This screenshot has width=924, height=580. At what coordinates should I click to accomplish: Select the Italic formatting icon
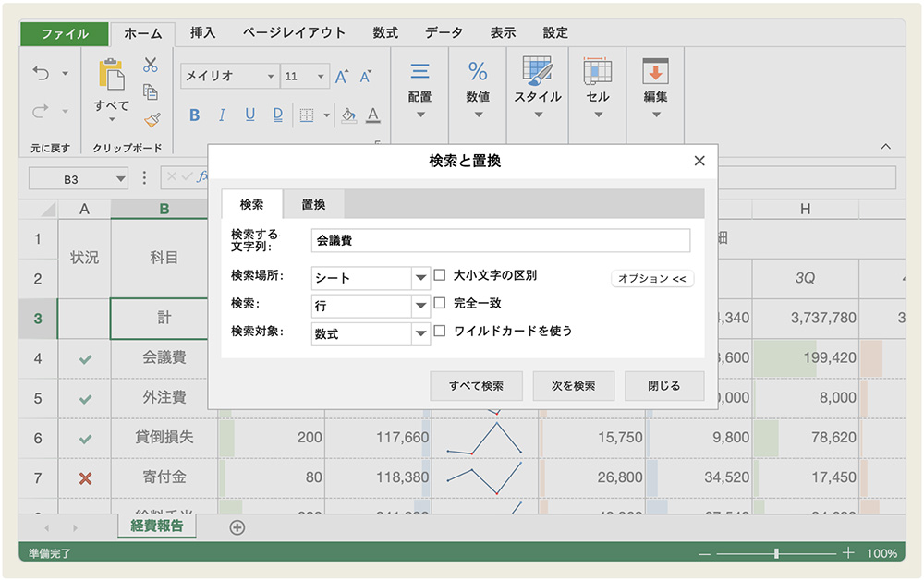point(222,115)
